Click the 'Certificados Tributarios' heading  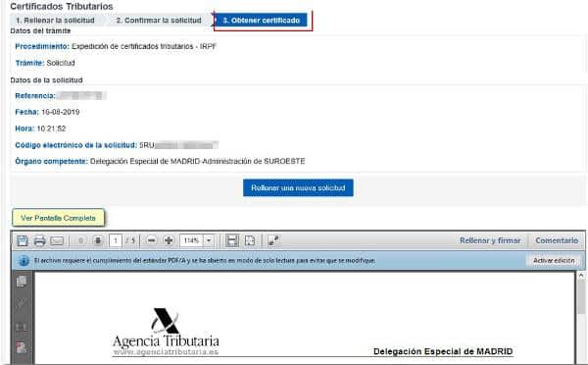[x=62, y=7]
